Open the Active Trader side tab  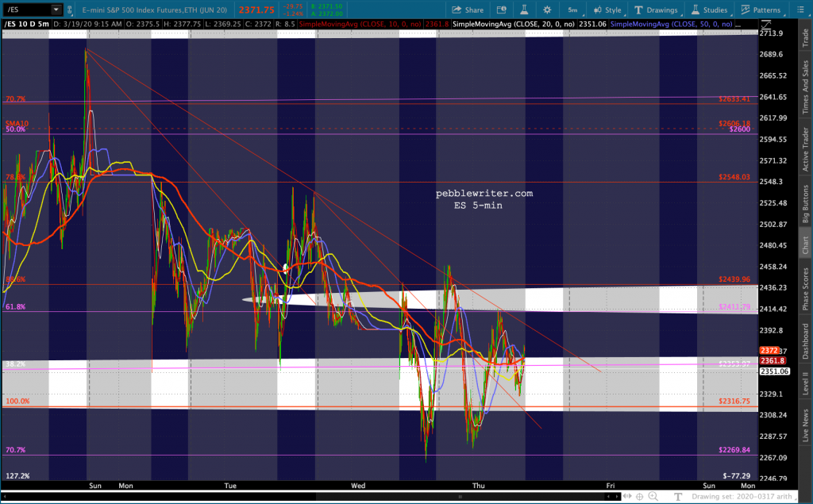coord(805,149)
